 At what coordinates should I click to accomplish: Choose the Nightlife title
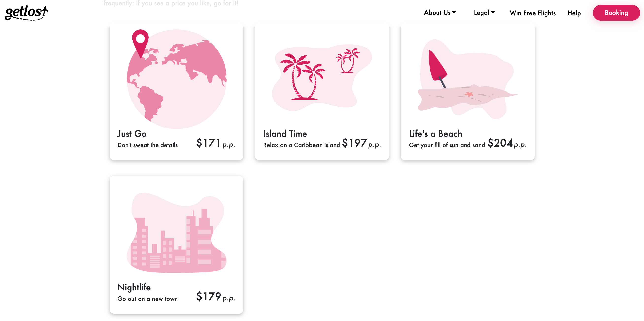[x=134, y=287]
